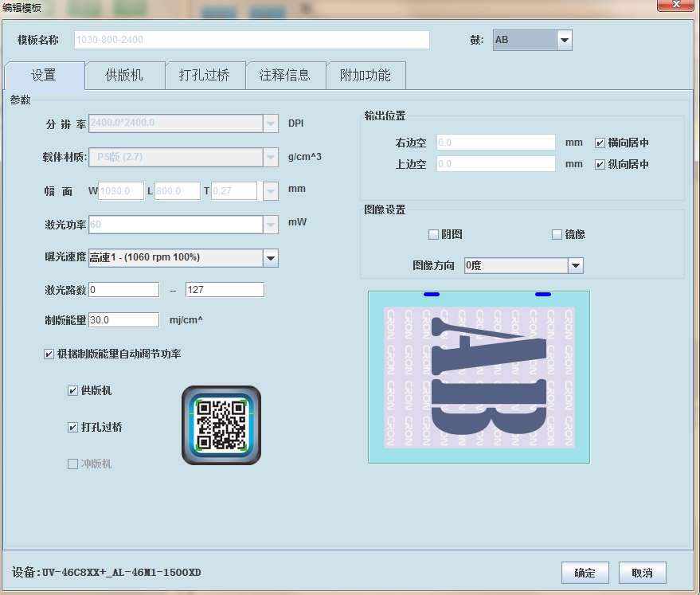Close the 编辑模板 dialog window
Viewport: 700px width, 595px height.
[x=676, y=5]
